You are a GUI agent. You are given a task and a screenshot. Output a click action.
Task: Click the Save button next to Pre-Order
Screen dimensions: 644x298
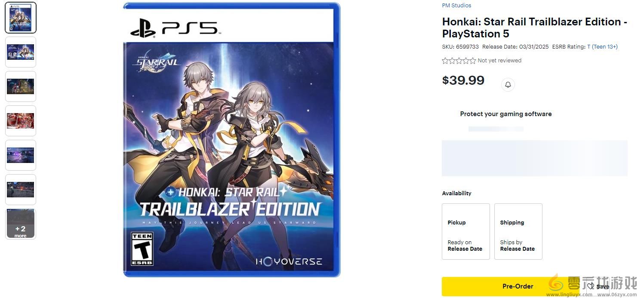tap(598, 286)
